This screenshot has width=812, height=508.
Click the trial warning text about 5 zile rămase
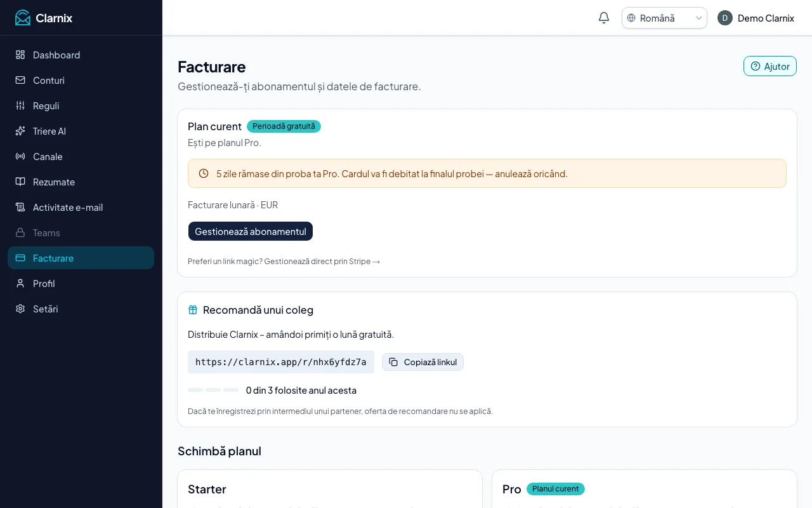(x=392, y=173)
